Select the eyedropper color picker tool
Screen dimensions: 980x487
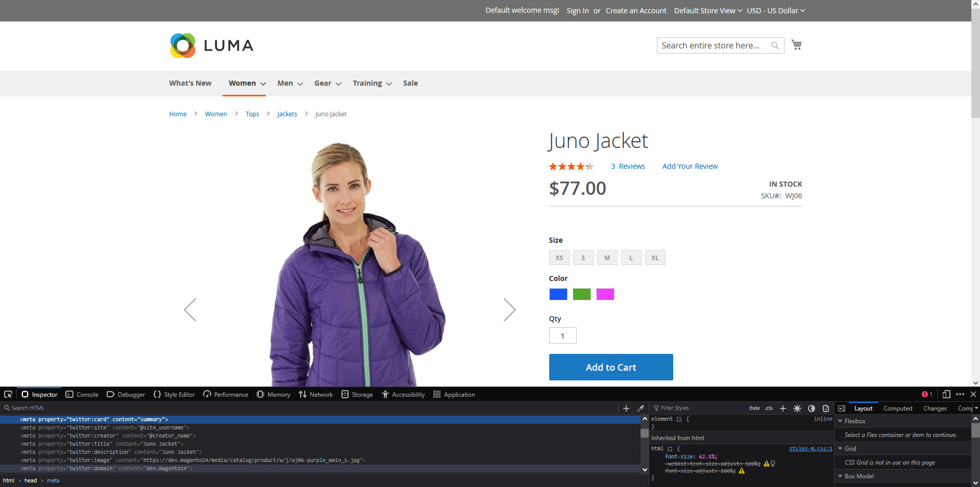click(641, 408)
